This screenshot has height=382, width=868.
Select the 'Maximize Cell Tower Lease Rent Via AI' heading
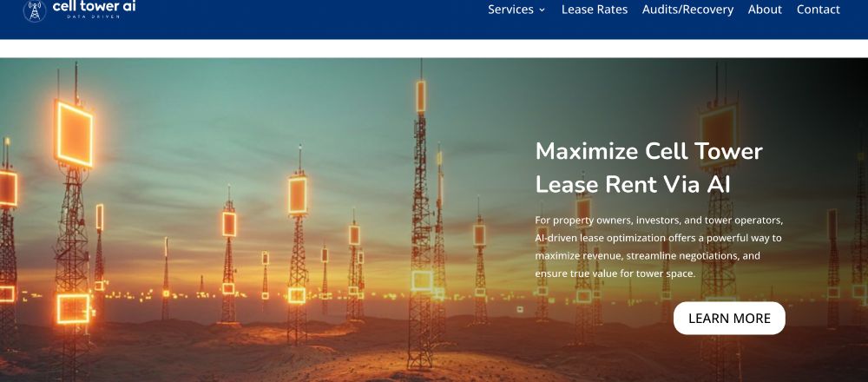pos(648,168)
